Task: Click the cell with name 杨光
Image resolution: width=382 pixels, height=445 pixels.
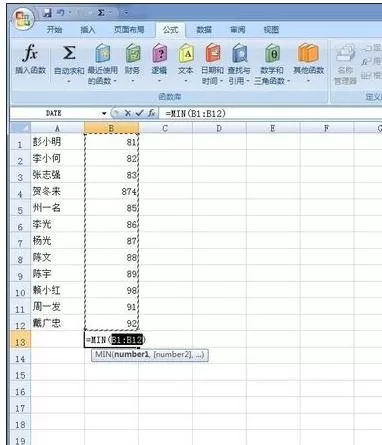Action: (x=57, y=240)
